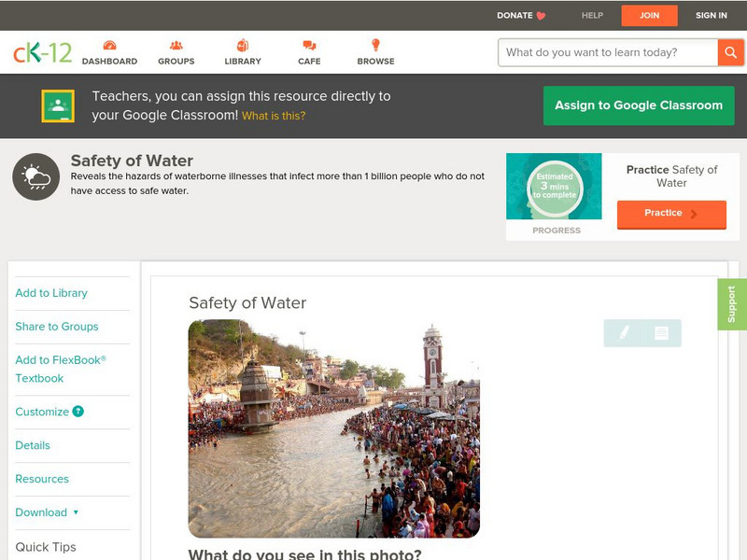Image resolution: width=747 pixels, height=560 pixels.
Task: Click the CK-12 logo
Action: coord(42,52)
